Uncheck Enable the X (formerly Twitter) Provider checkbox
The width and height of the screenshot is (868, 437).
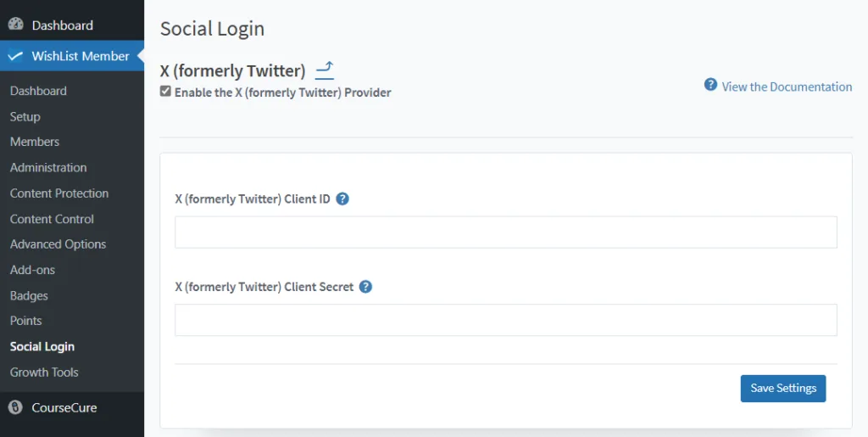pos(165,92)
